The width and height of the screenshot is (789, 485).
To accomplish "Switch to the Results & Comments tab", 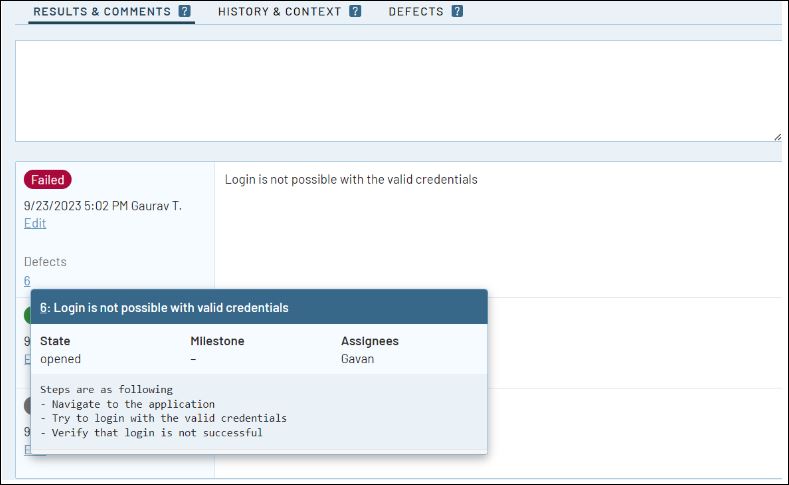I will tap(102, 12).
